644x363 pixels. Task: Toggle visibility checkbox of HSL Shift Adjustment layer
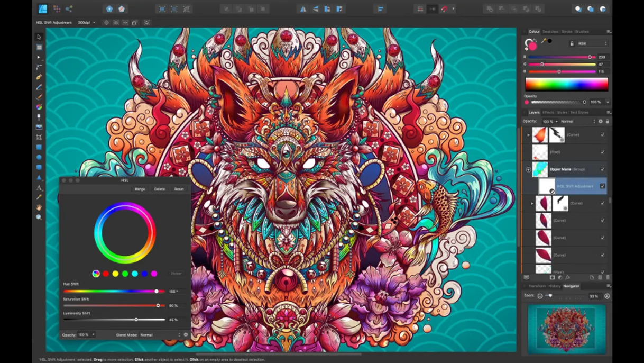coord(603,186)
